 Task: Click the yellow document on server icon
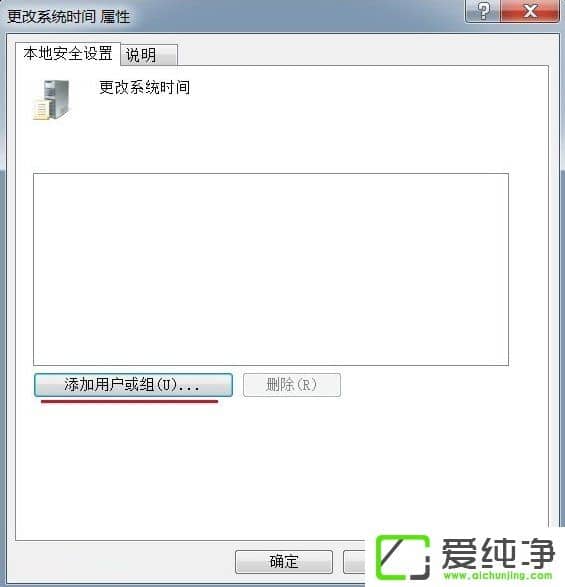pos(41,109)
